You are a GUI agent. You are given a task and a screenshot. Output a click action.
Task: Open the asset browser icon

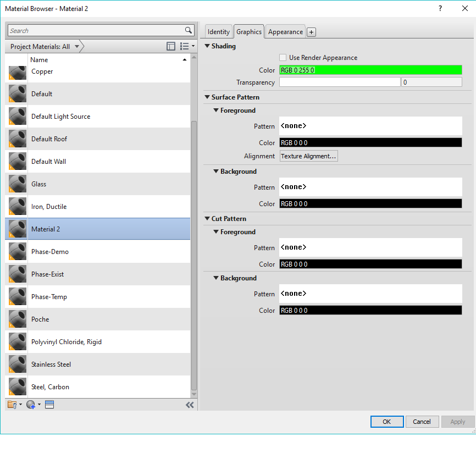pyautogui.click(x=49, y=405)
